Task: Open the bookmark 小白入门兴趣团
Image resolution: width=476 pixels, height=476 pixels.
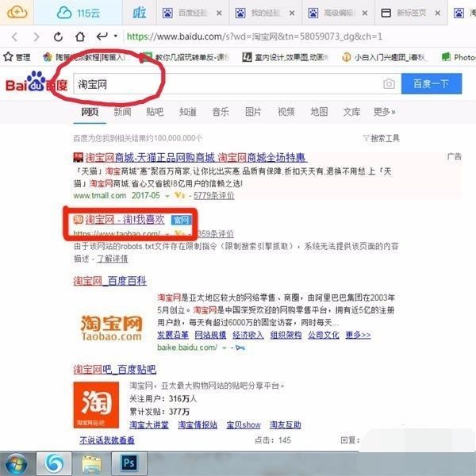Action: [x=384, y=57]
